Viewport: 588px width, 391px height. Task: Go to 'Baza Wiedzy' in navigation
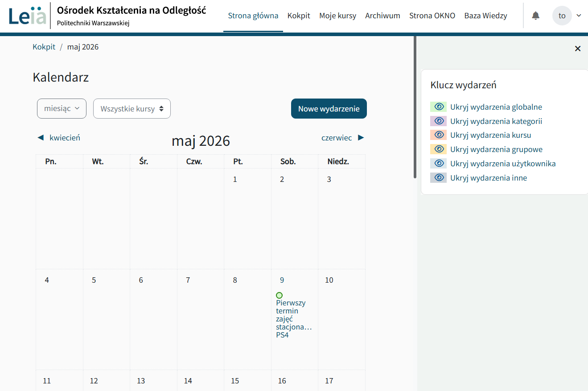coord(485,16)
